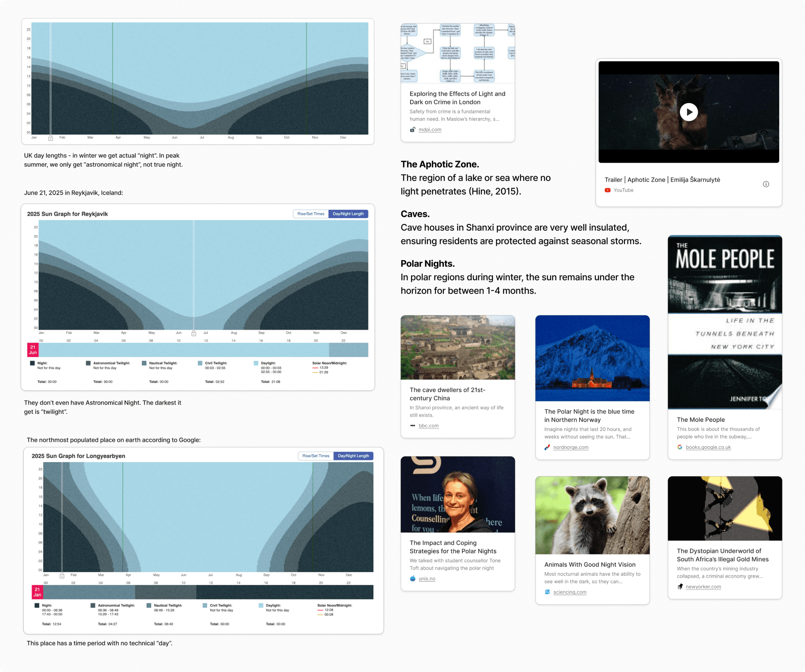Screen dimensions: 805x672
Task: Click the Google icon beside books.google.co.uk
Action: click(680, 447)
